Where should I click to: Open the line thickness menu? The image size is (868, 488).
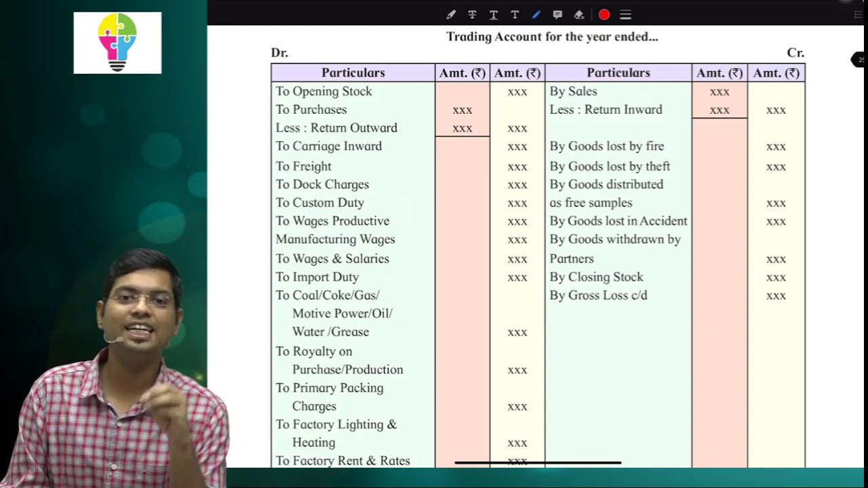(x=625, y=14)
